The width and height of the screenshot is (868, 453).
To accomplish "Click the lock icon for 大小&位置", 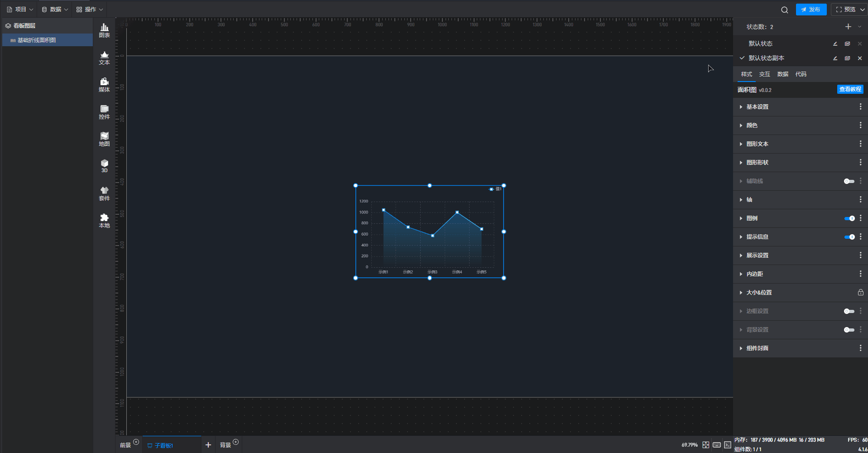I will [860, 293].
